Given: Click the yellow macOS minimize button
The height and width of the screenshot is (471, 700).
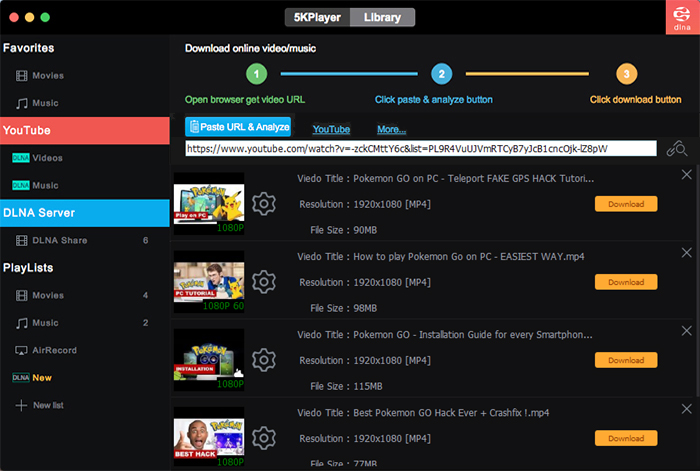Looking at the screenshot, I should click(x=29, y=17).
